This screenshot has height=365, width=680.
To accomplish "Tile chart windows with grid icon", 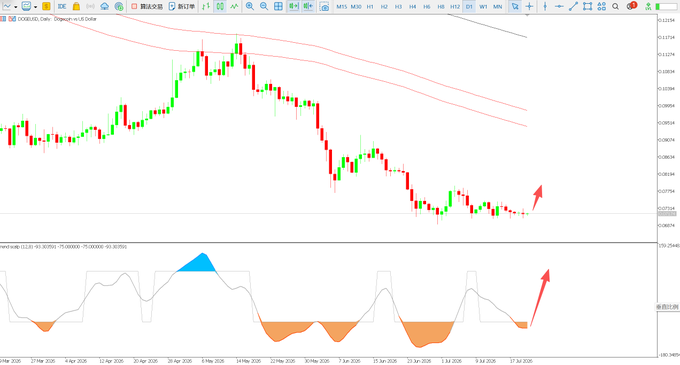I will [278, 6].
